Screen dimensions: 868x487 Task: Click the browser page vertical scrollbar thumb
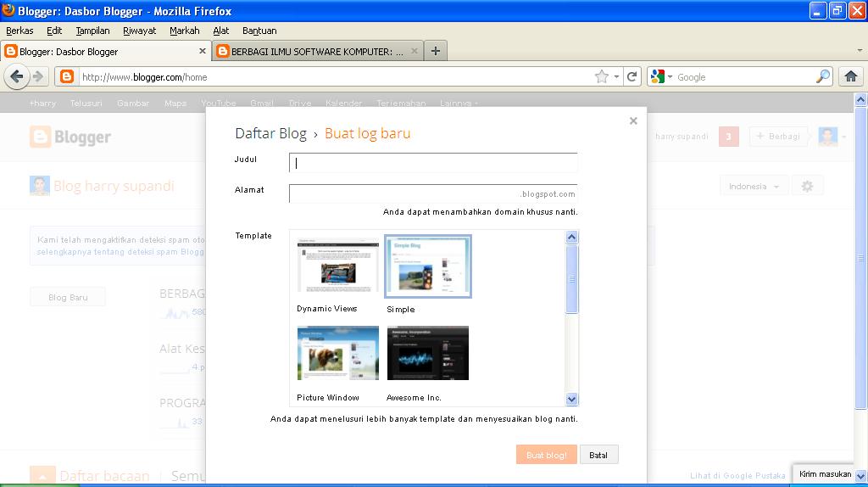point(860,258)
